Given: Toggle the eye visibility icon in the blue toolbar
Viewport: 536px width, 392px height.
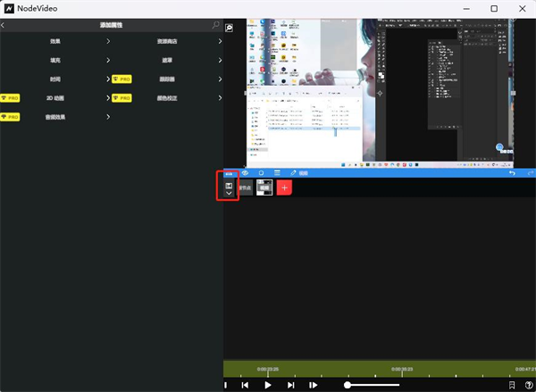Looking at the screenshot, I should [245, 172].
